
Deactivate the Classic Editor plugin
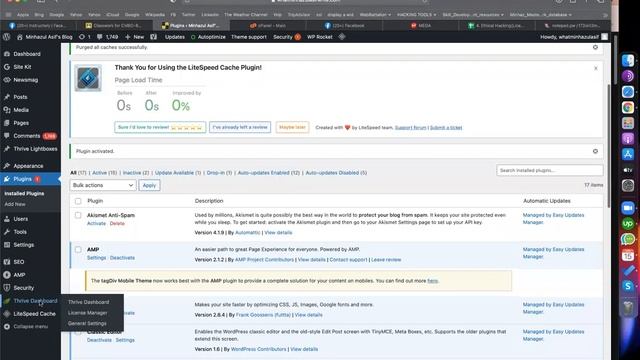coord(99,340)
